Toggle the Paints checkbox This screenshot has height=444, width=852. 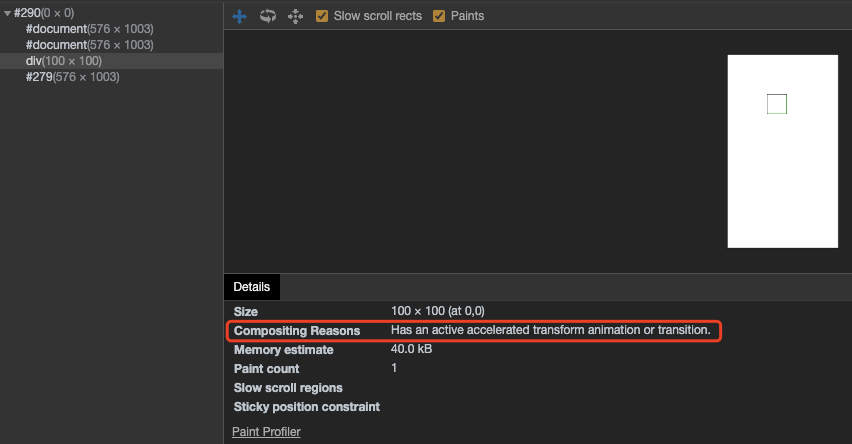tap(439, 16)
